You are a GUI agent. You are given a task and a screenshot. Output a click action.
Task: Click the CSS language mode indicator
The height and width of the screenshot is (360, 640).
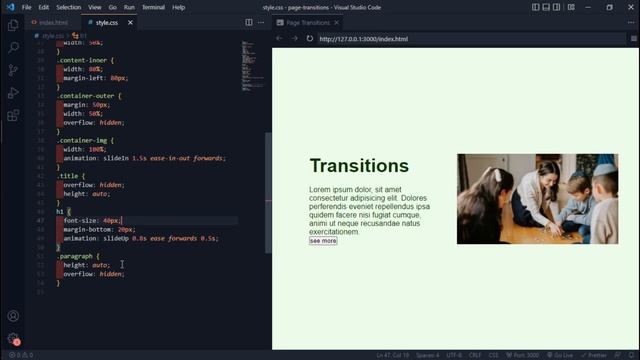click(493, 355)
